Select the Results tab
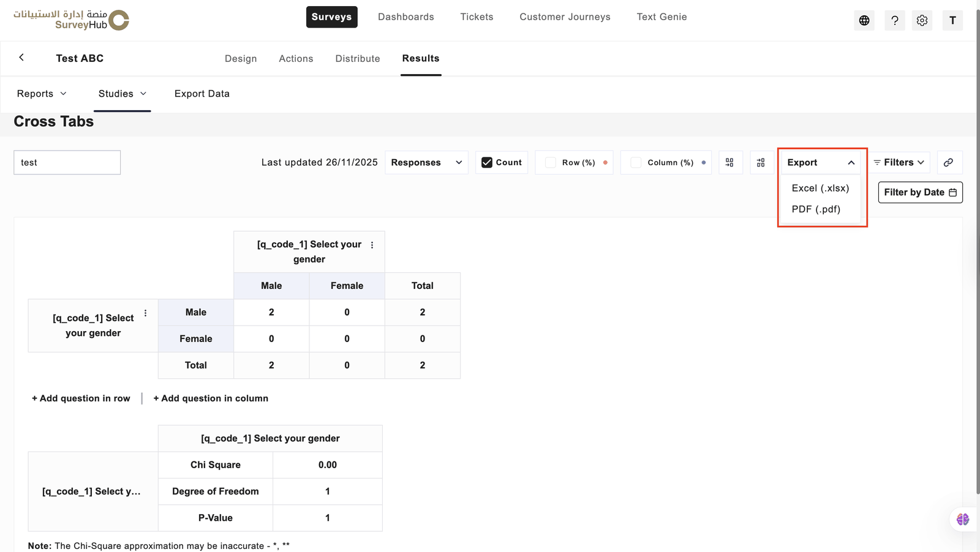The height and width of the screenshot is (552, 980). 421,58
